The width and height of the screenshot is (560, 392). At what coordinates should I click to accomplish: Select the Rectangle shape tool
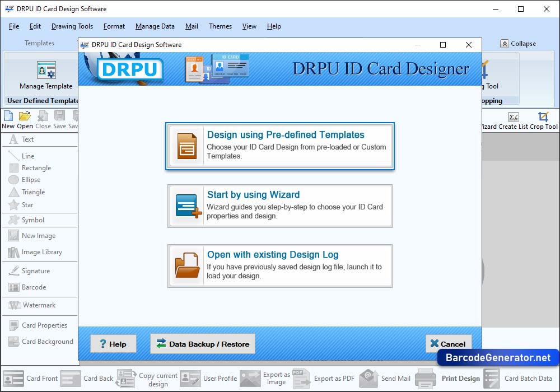(30, 168)
